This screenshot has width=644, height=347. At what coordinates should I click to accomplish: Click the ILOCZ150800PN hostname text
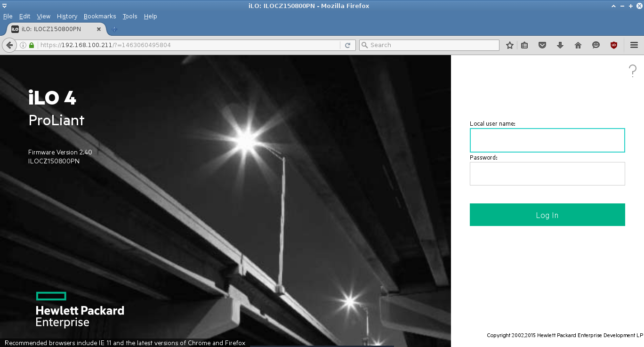coord(54,161)
